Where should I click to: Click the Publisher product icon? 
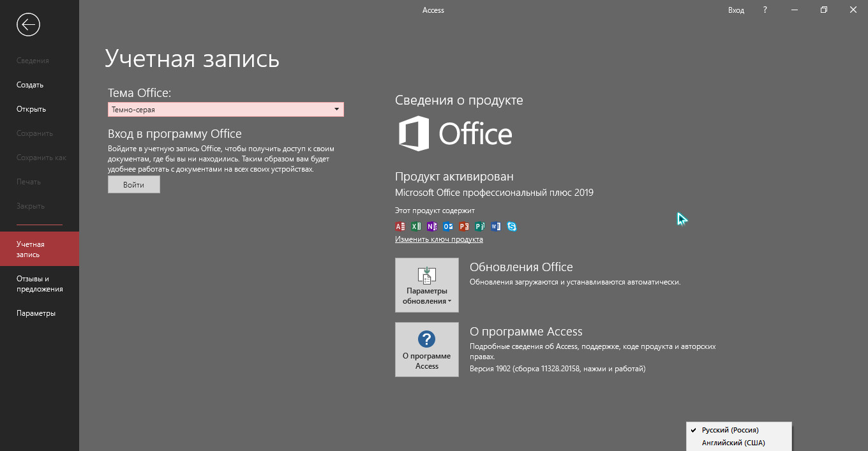480,226
